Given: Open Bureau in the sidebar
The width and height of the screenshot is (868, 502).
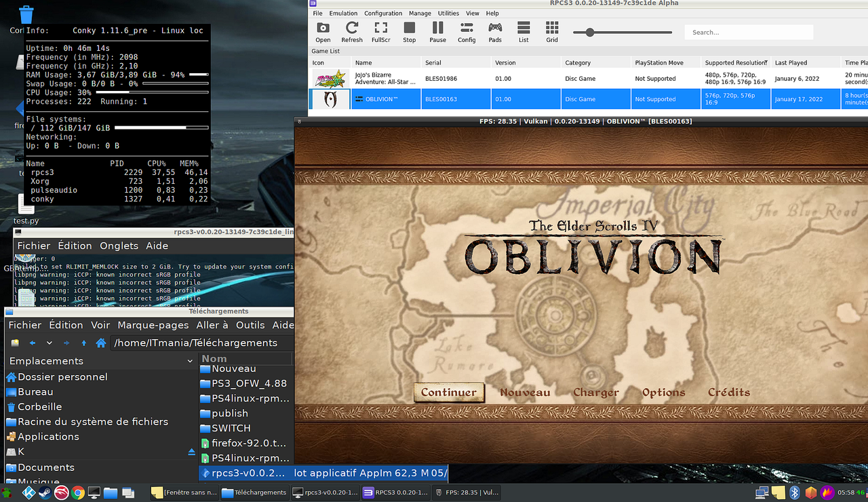Looking at the screenshot, I should coord(30,391).
